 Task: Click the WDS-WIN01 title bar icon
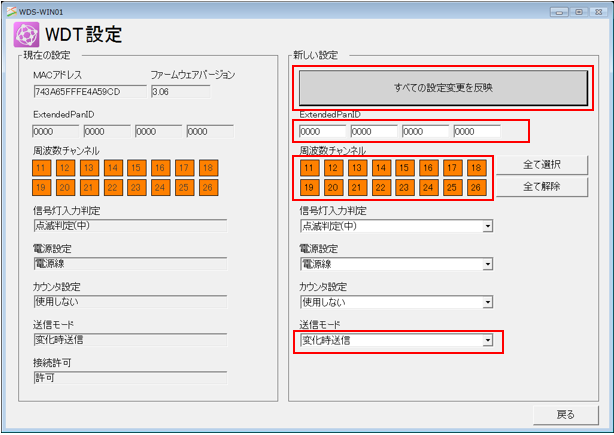10,9
